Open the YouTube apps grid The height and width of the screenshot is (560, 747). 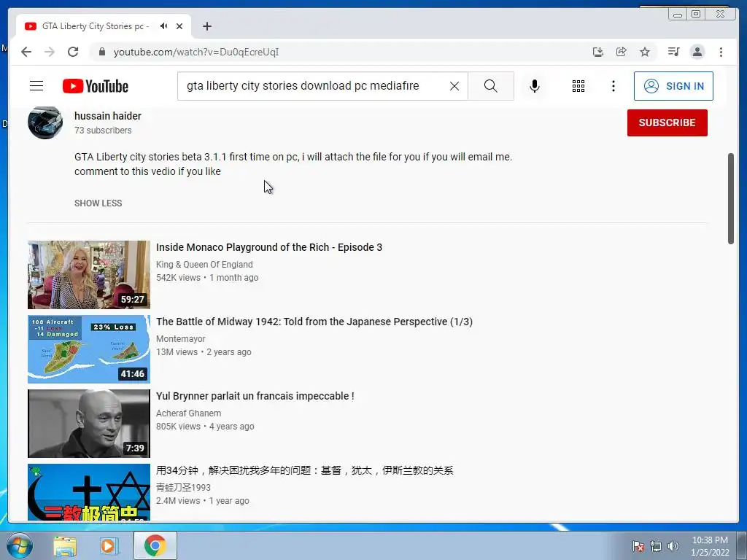(x=578, y=86)
